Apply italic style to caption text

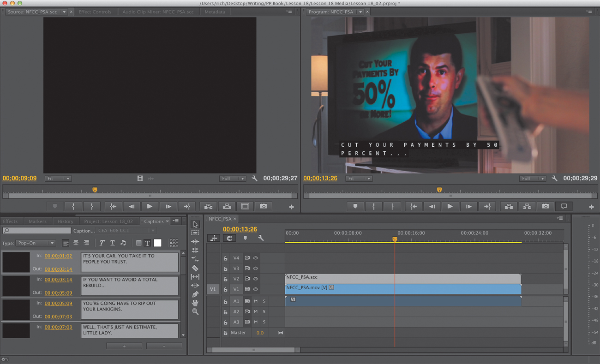(102, 243)
